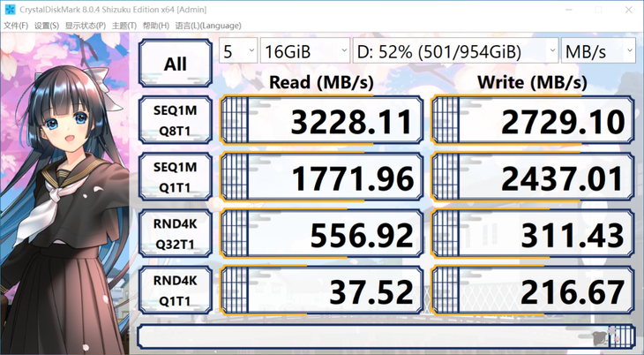Click the empty comment field at bottom

click(x=386, y=336)
